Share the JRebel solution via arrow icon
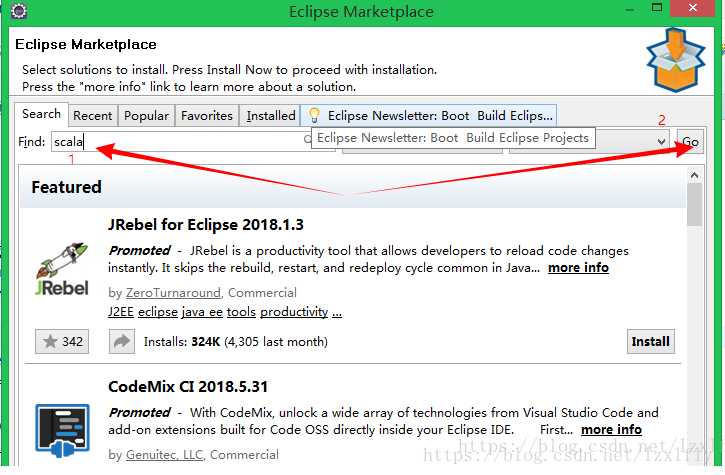Image resolution: width=725 pixels, height=475 pixels. (x=122, y=341)
